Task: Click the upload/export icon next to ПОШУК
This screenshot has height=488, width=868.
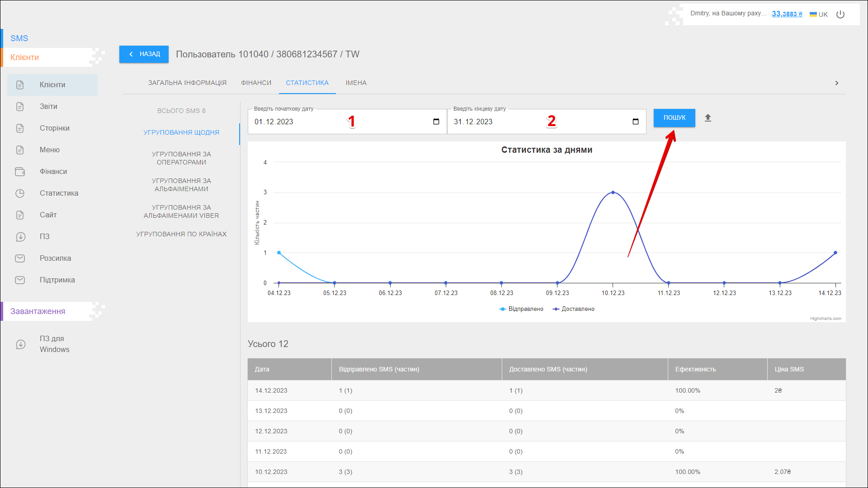Action: 708,118
